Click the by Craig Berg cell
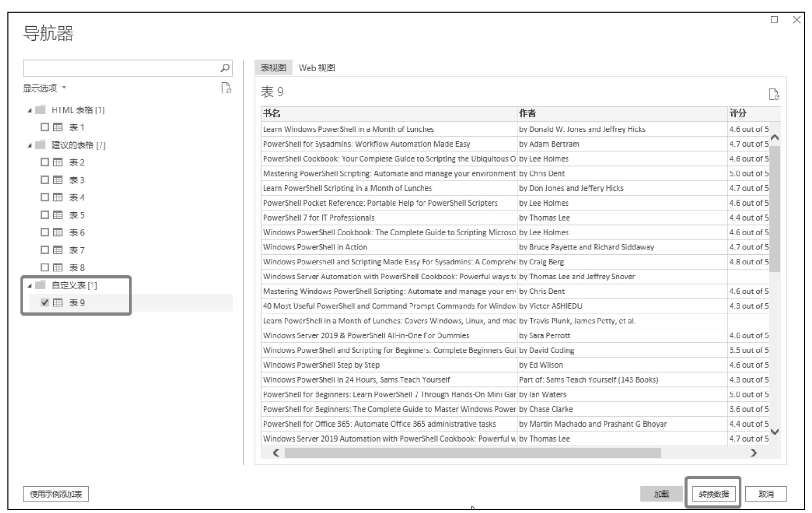The width and height of the screenshot is (812, 513). 622,262
